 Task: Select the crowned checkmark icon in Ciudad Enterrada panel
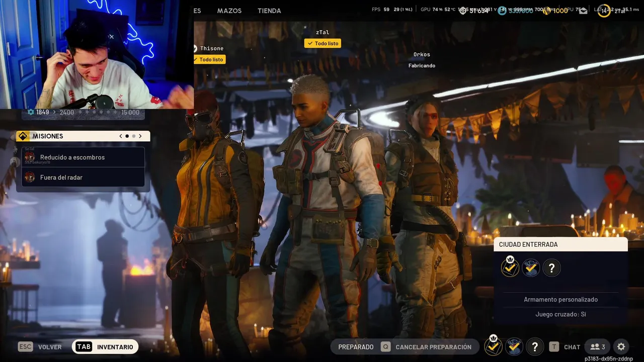coord(510,267)
